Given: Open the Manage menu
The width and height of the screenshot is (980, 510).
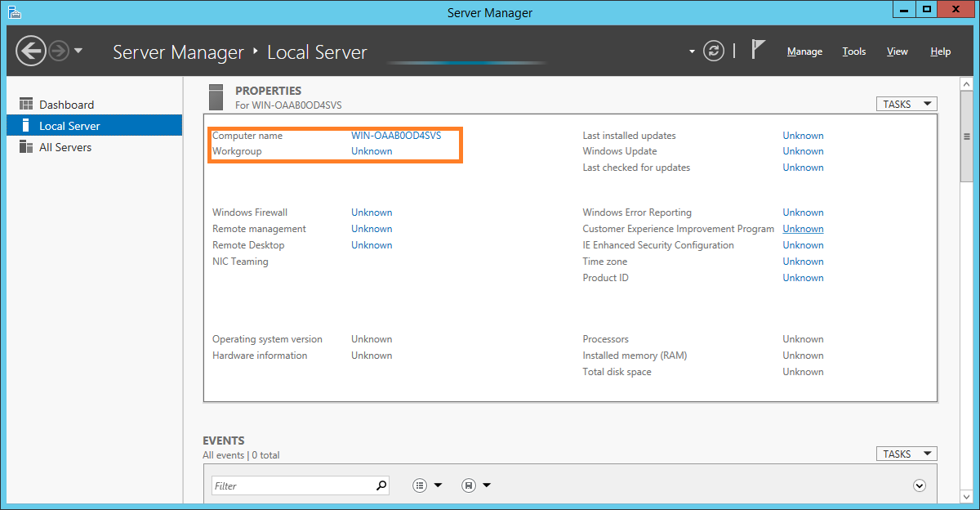Looking at the screenshot, I should pos(804,51).
